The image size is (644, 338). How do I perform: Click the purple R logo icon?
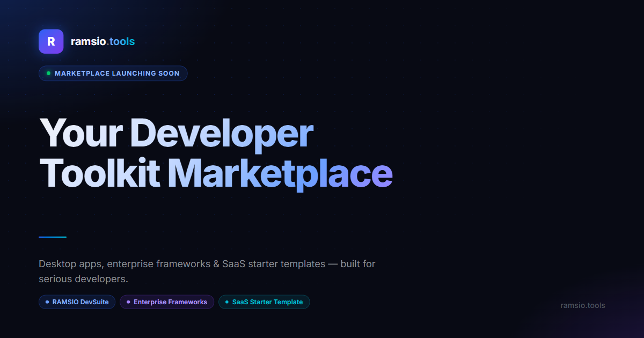pos(51,41)
